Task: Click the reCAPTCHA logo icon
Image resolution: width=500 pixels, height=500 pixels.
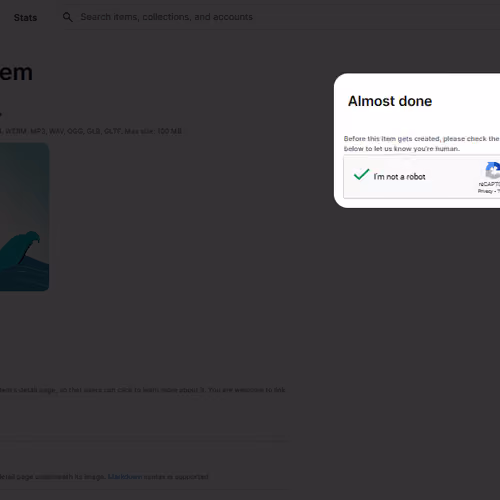Action: pyautogui.click(x=493, y=170)
